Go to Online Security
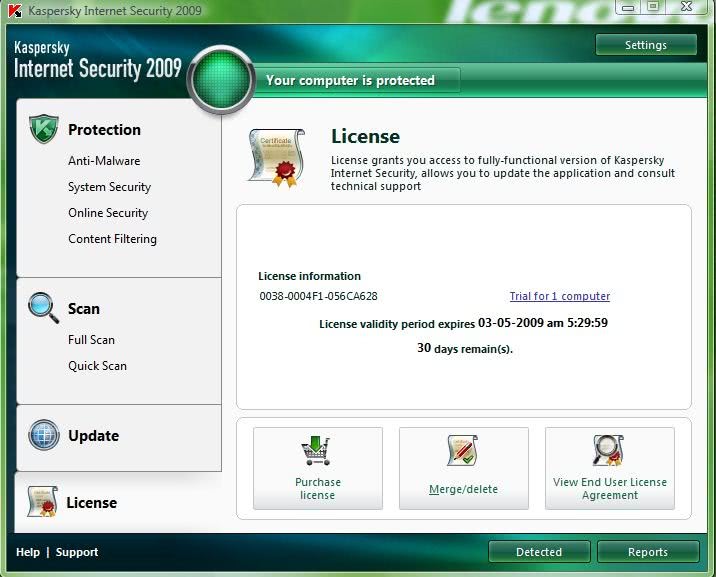The image size is (716, 577). (x=108, y=213)
